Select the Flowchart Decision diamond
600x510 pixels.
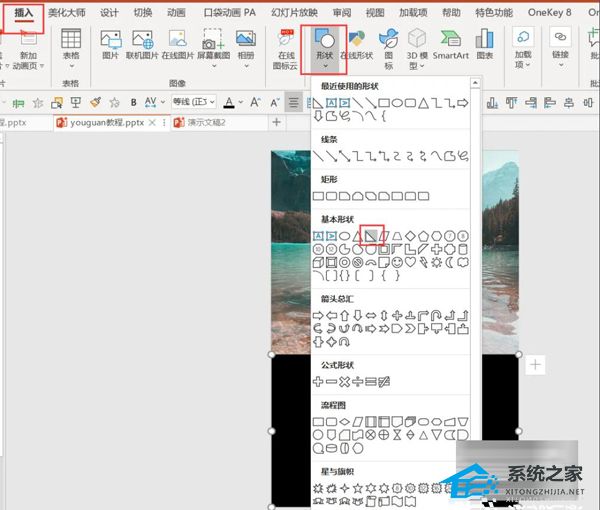click(344, 422)
